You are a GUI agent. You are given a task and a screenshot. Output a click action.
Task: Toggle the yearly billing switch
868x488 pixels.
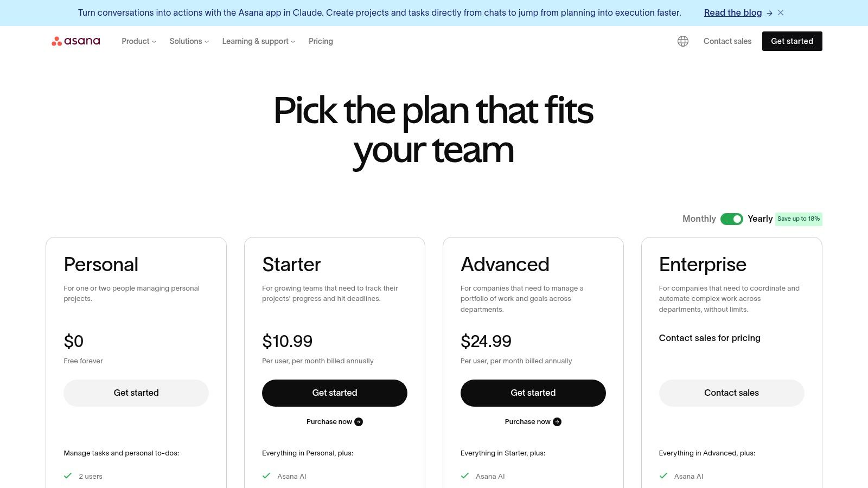pyautogui.click(x=732, y=219)
